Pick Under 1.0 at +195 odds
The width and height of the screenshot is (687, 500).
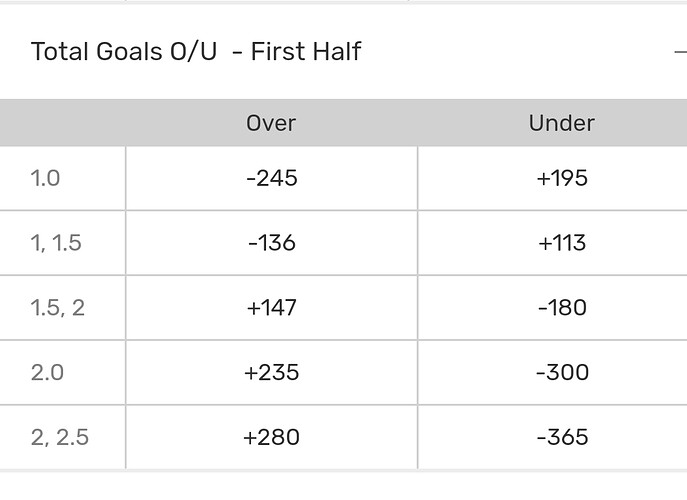[562, 178]
